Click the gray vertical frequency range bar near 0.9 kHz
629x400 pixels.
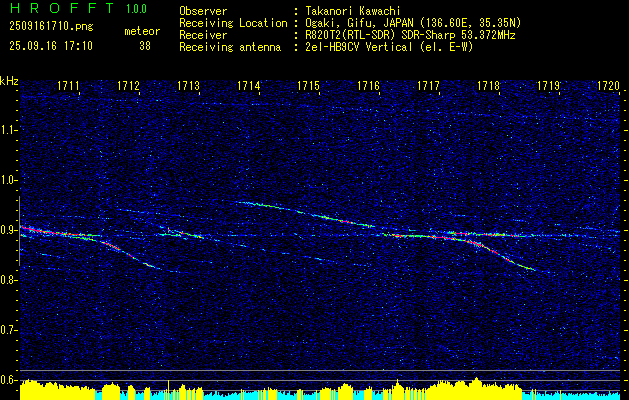(19, 231)
